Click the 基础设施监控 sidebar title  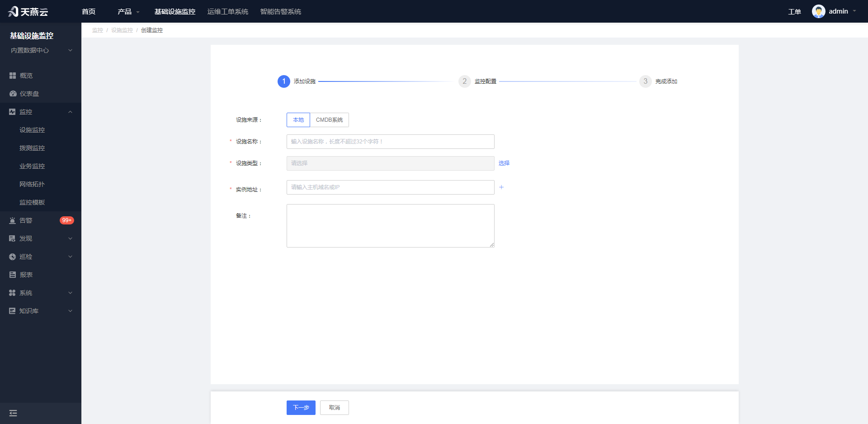32,36
